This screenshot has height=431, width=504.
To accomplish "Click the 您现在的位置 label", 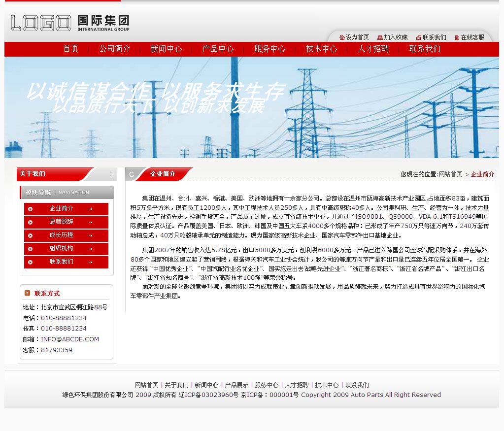I will (x=419, y=174).
